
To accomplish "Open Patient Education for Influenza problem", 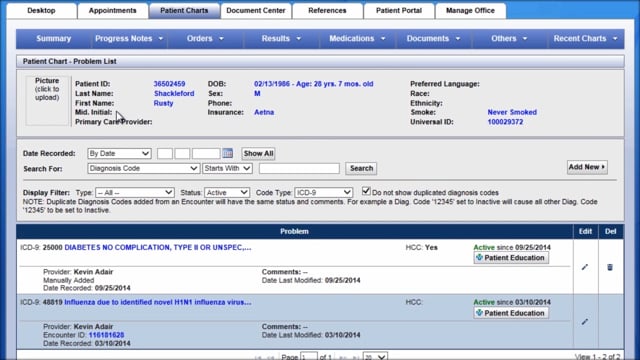I will click(511, 313).
